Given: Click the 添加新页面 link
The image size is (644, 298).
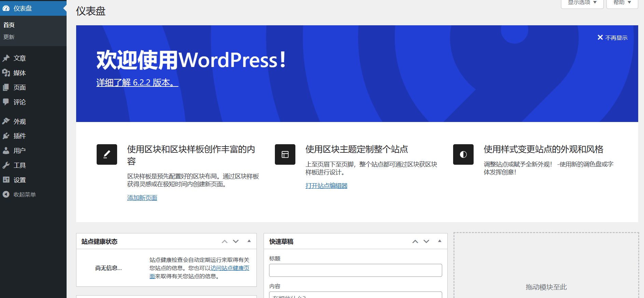Looking at the screenshot, I should coord(142,198).
